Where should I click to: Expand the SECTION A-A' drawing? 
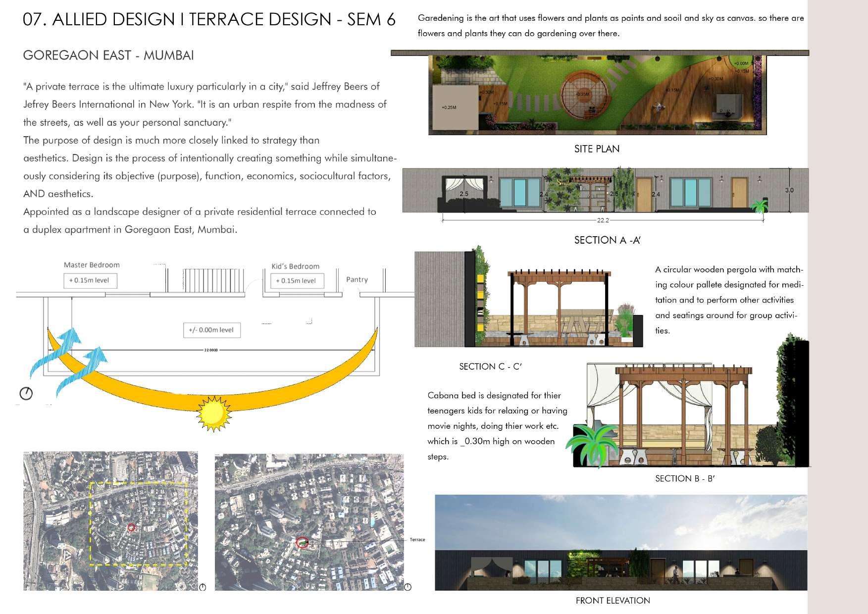(594, 191)
